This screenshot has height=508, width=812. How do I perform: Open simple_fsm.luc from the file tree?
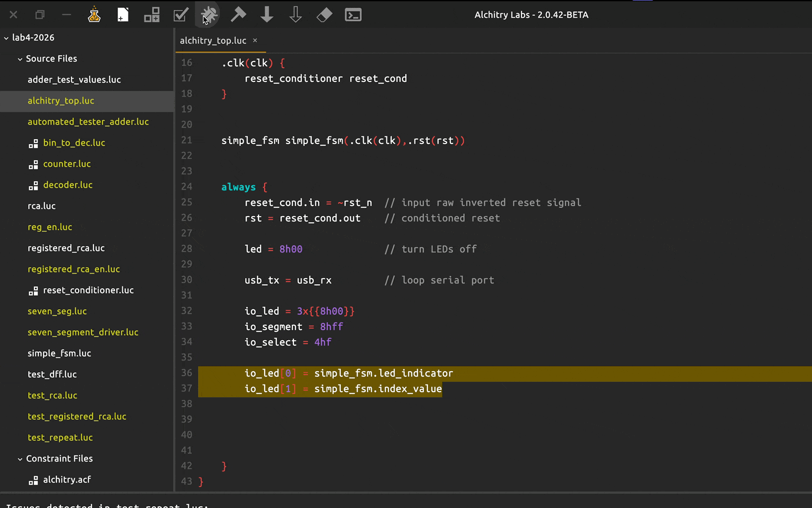click(59, 353)
